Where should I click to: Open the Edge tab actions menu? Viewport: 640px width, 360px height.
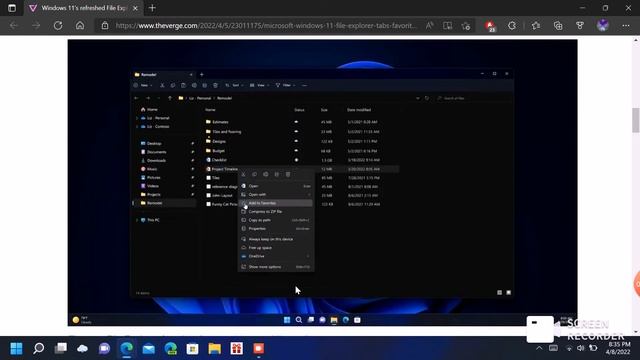[x=12, y=8]
